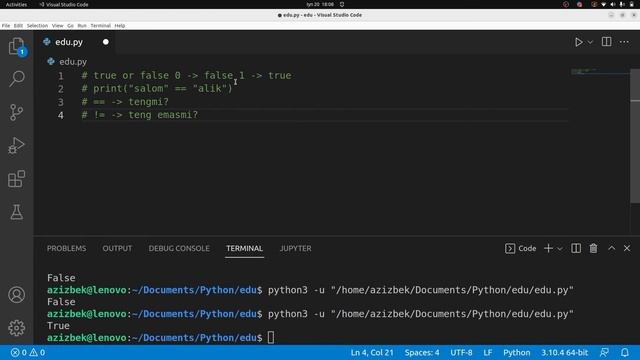This screenshot has width=640, height=360.
Task: Click Visual Studio Code app menu in top bar
Action: pyautogui.click(x=64, y=4)
